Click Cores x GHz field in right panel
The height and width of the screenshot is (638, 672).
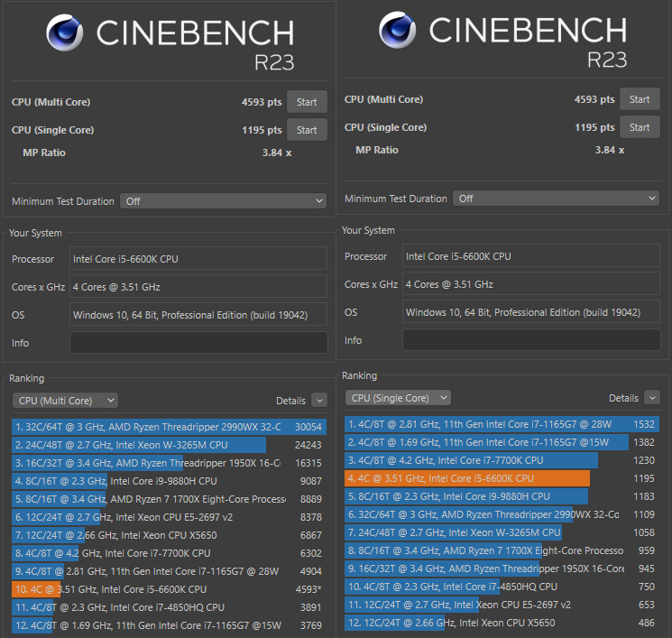531,284
